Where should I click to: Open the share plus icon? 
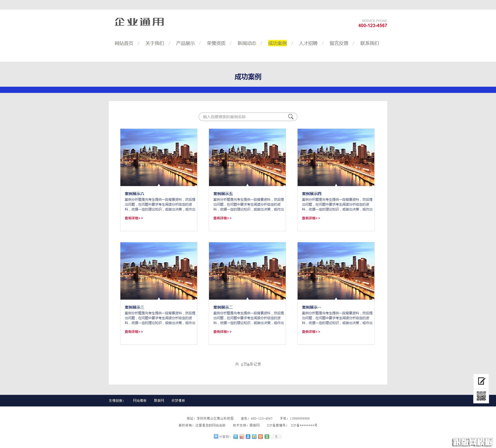216,436
